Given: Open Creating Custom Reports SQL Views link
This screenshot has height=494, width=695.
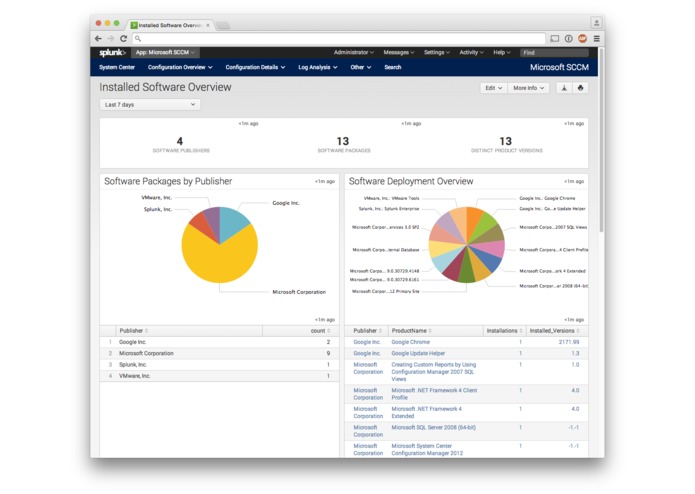Looking at the screenshot, I should point(433,372).
